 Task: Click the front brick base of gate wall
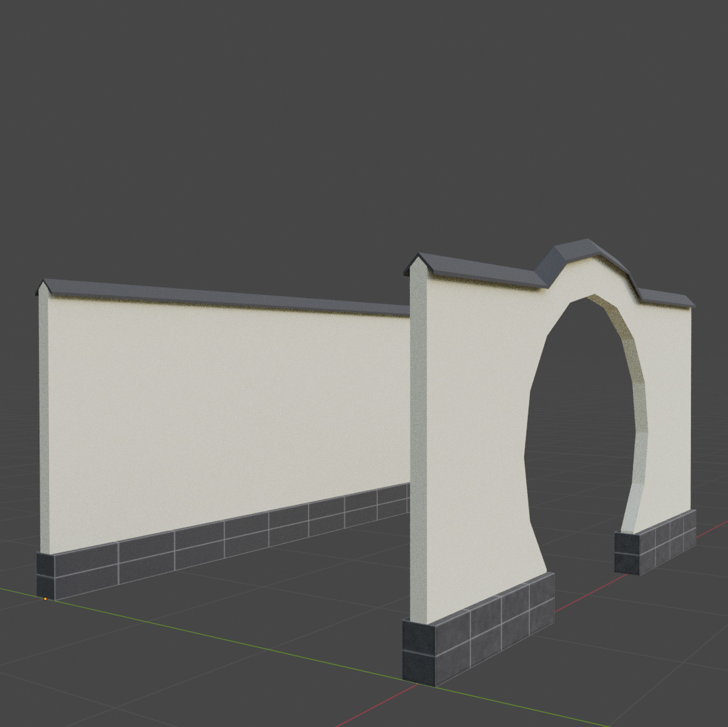point(478,629)
